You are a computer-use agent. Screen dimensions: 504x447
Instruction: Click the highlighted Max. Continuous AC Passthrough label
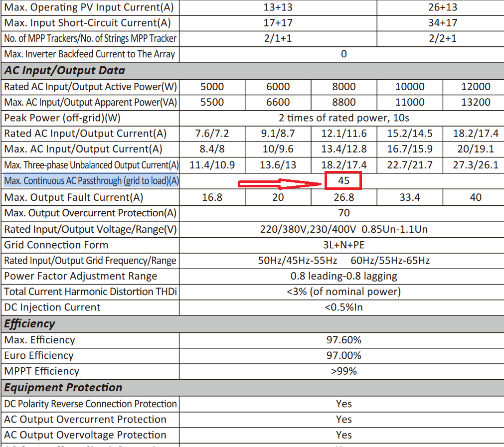tap(91, 181)
